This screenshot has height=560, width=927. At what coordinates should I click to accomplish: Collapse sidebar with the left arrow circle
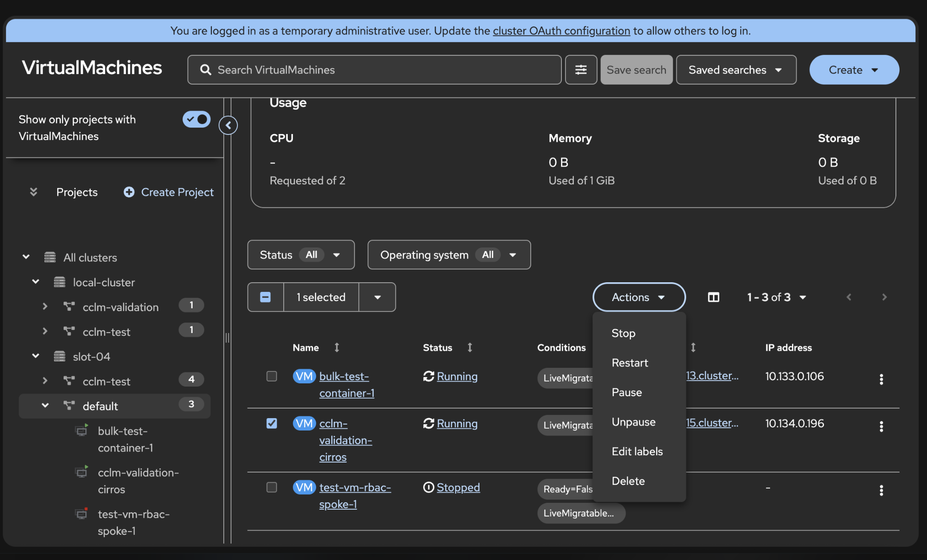228,125
